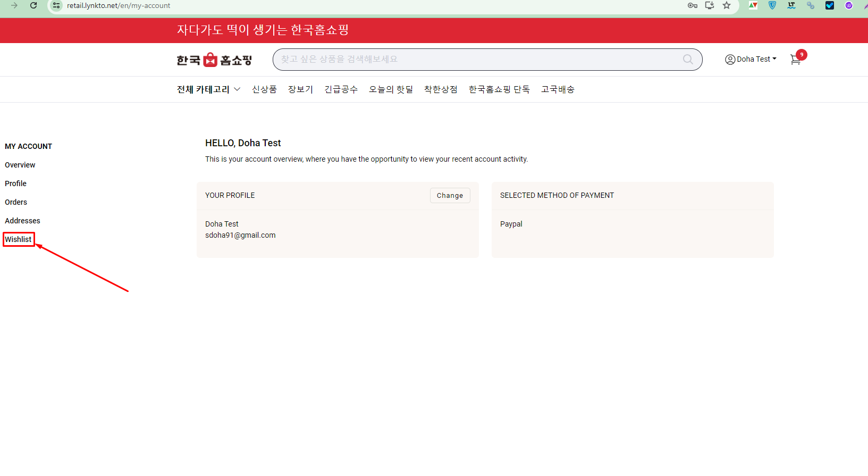Go to Orders in account sidebar
This screenshot has width=868, height=476.
point(16,202)
